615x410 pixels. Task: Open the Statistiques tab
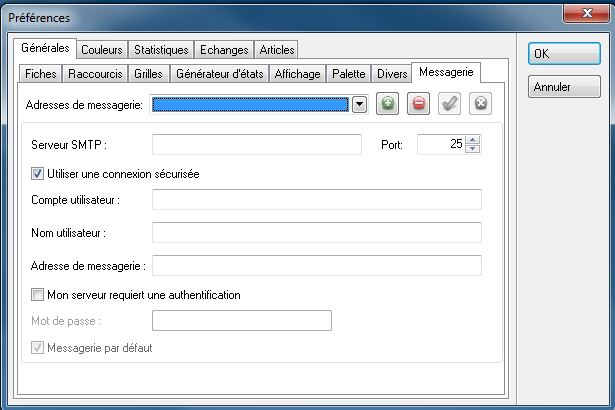(x=161, y=49)
